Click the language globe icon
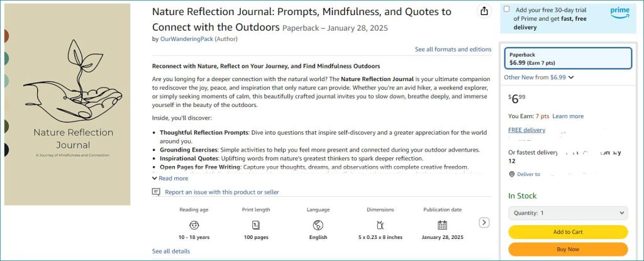 [x=318, y=225]
